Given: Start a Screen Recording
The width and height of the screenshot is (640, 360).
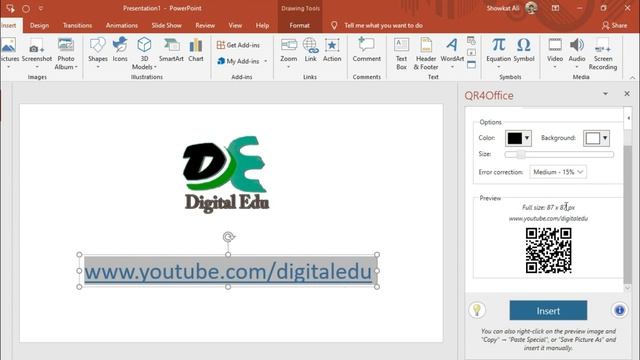Looking at the screenshot, I should click(603, 53).
